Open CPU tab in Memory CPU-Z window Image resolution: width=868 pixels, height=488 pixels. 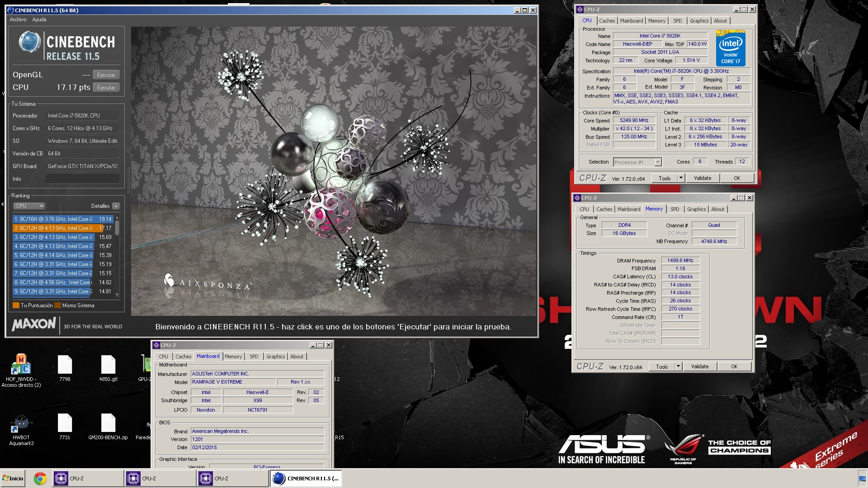point(584,209)
